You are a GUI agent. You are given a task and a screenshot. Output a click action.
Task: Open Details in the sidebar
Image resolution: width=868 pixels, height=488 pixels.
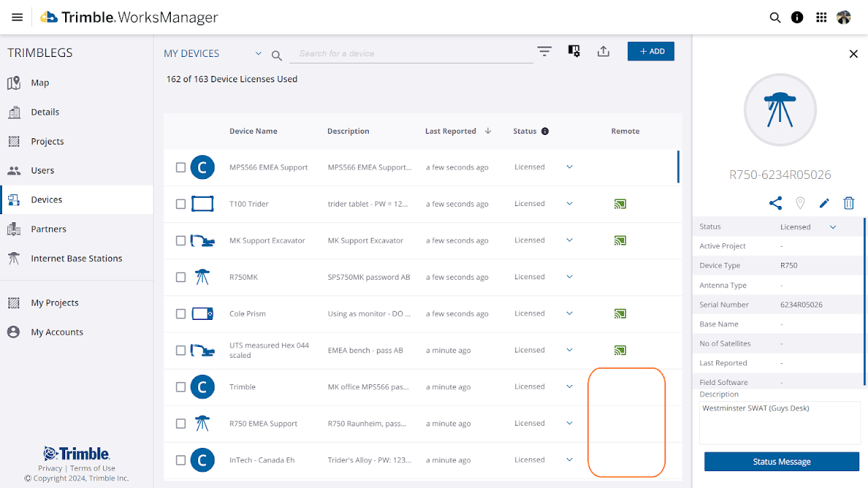77,112
